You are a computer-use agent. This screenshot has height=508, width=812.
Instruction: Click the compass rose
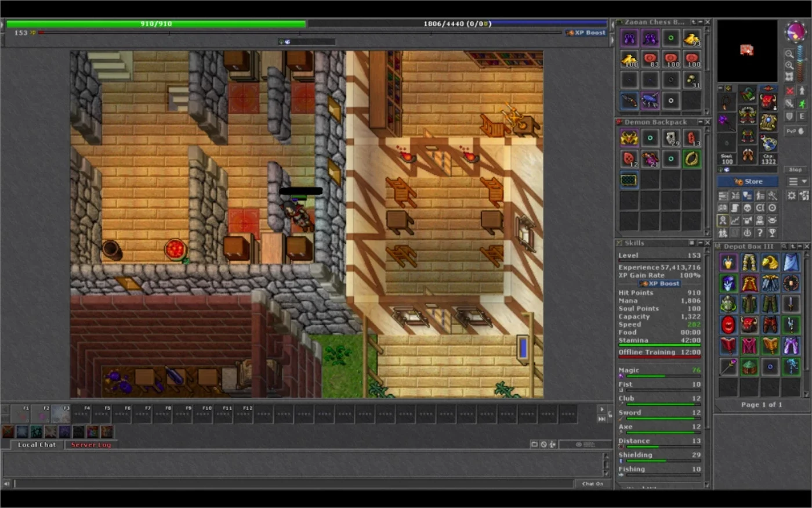pyautogui.click(x=796, y=32)
